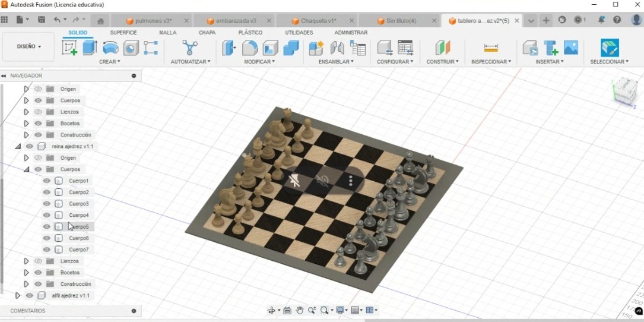Screen dimensions: 644x322
Task: Show the Lienzos folder under reina ajedrez
Action: [x=38, y=261]
